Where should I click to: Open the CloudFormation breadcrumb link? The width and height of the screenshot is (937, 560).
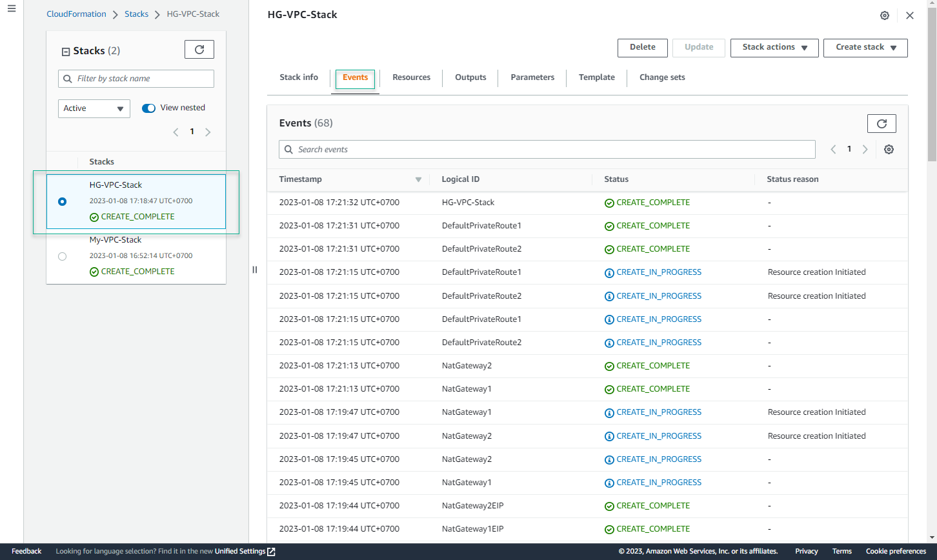76,14
